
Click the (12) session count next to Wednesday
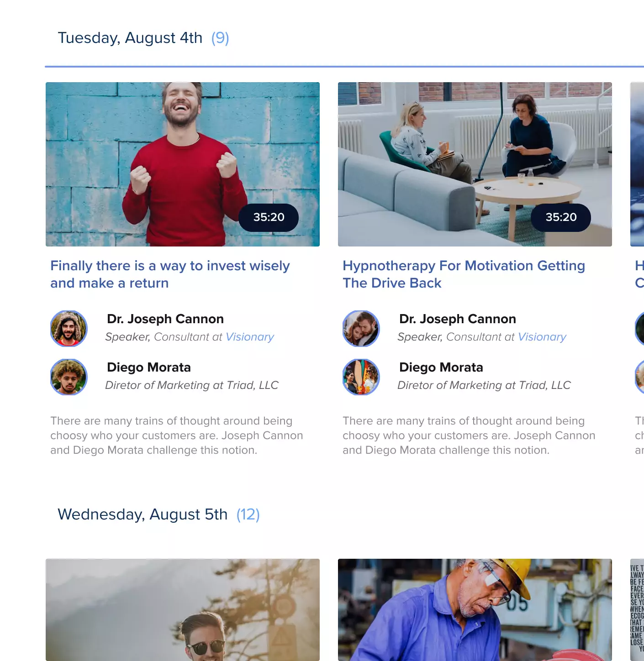[248, 514]
